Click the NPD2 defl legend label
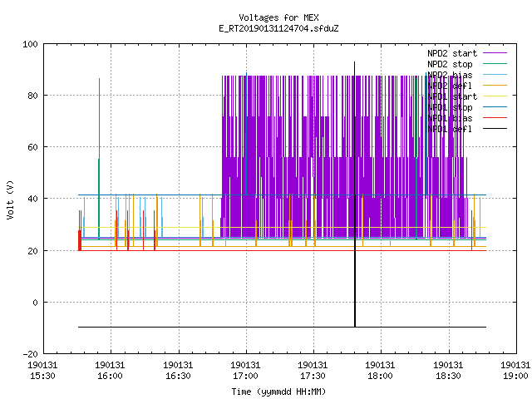532x399 pixels. click(450, 86)
